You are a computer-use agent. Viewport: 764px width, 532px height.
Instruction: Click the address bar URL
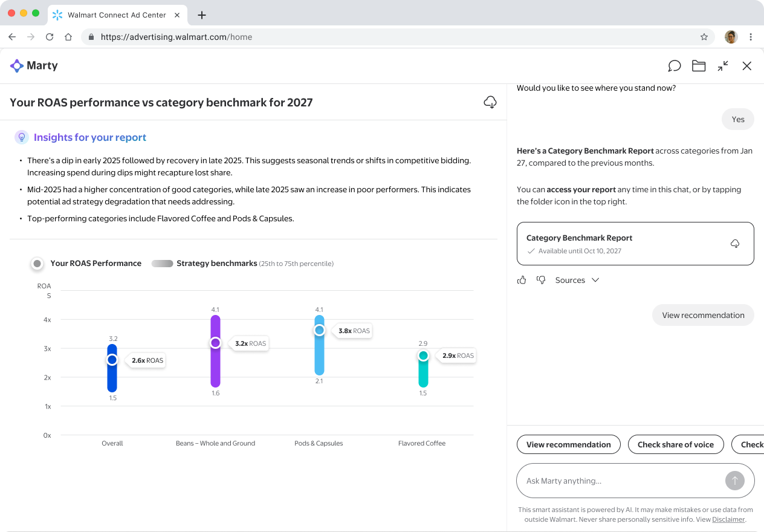[176, 37]
